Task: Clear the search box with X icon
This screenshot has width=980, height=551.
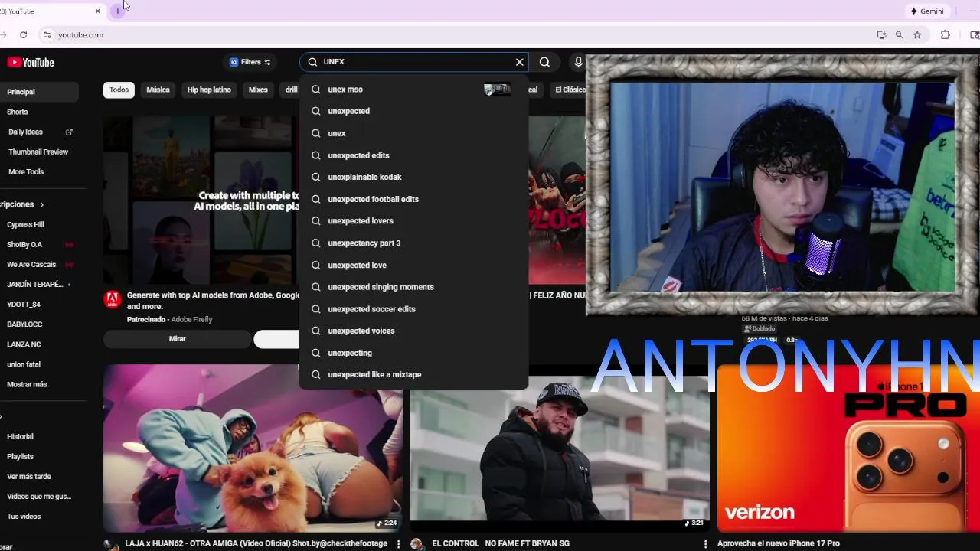Action: (x=520, y=62)
